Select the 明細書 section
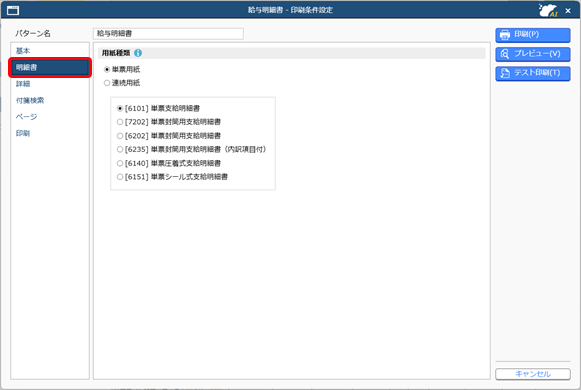The height and width of the screenshot is (390, 581). pyautogui.click(x=50, y=67)
